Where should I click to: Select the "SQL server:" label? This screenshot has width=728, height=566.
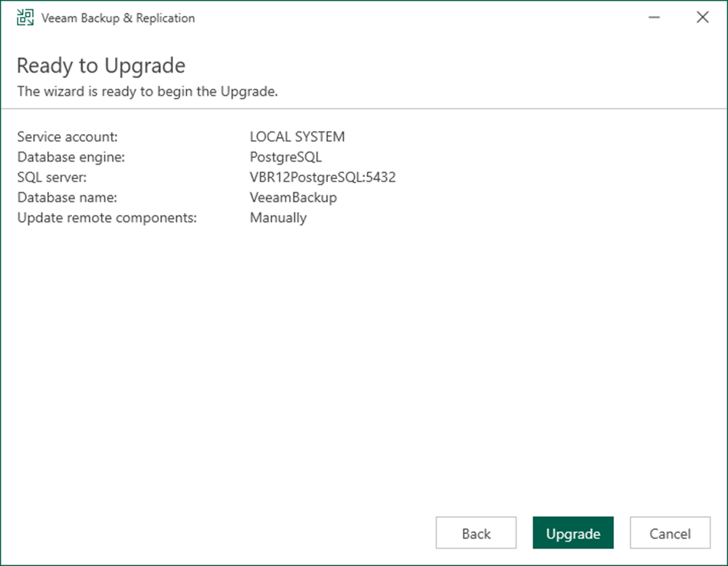pyautogui.click(x=52, y=178)
